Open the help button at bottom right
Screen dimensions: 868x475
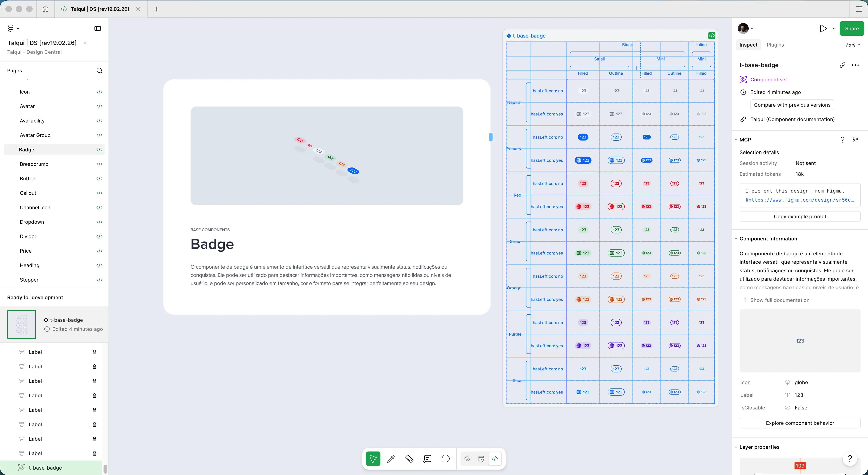point(850,459)
